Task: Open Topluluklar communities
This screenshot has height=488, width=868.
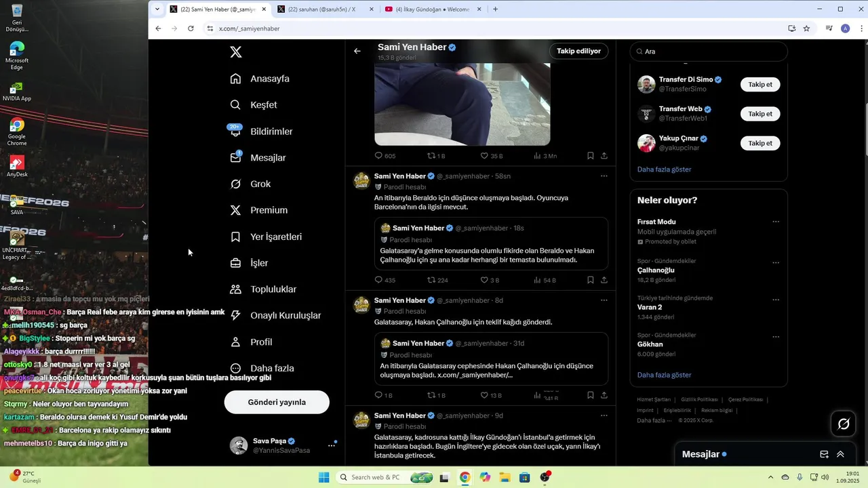Action: [x=264, y=289]
